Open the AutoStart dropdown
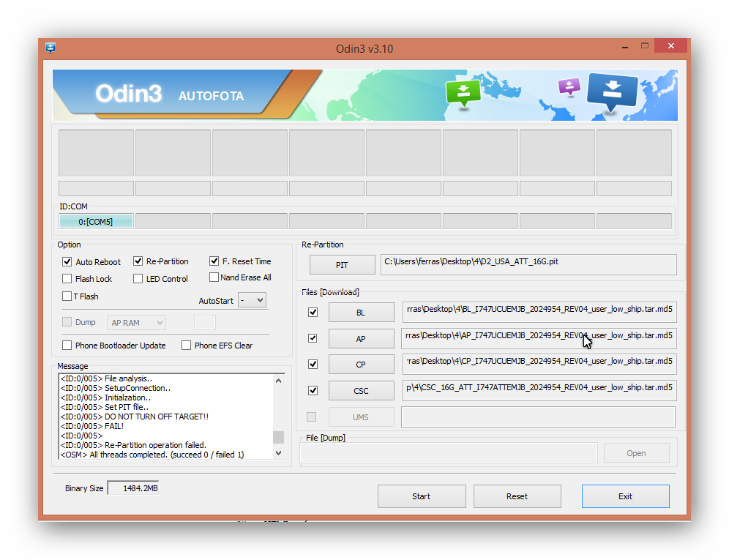The height and width of the screenshot is (560, 729). [252, 300]
